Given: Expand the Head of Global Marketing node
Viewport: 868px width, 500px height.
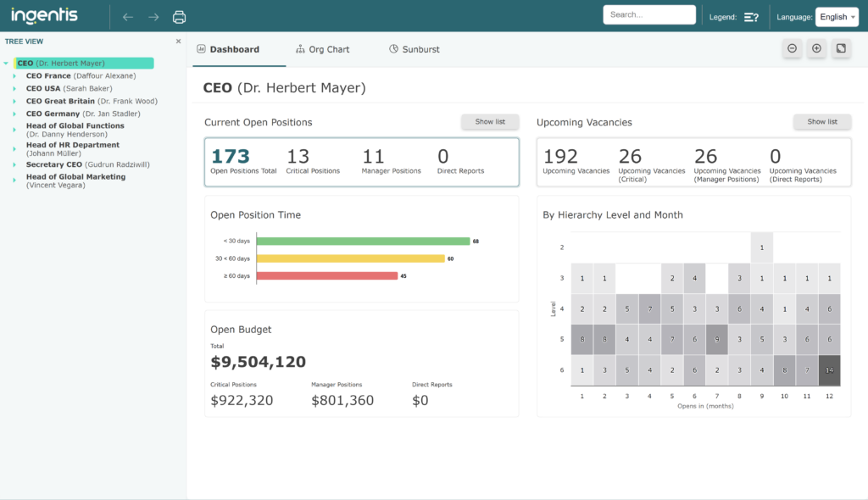Looking at the screenshot, I should [x=14, y=180].
